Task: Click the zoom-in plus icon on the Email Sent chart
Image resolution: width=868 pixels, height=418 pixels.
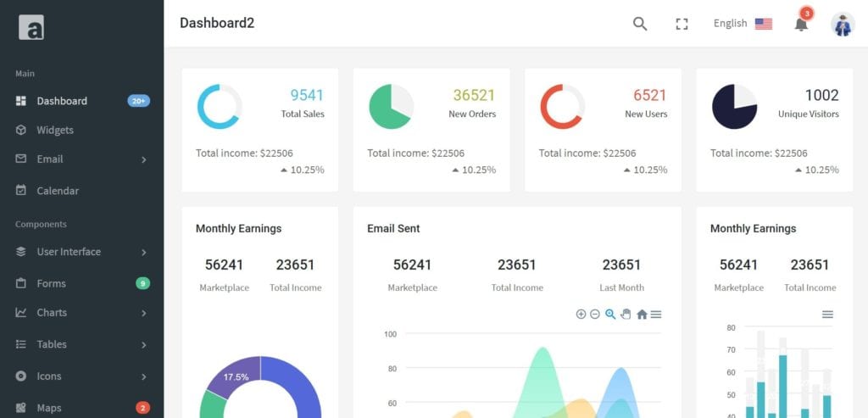Action: (581, 315)
